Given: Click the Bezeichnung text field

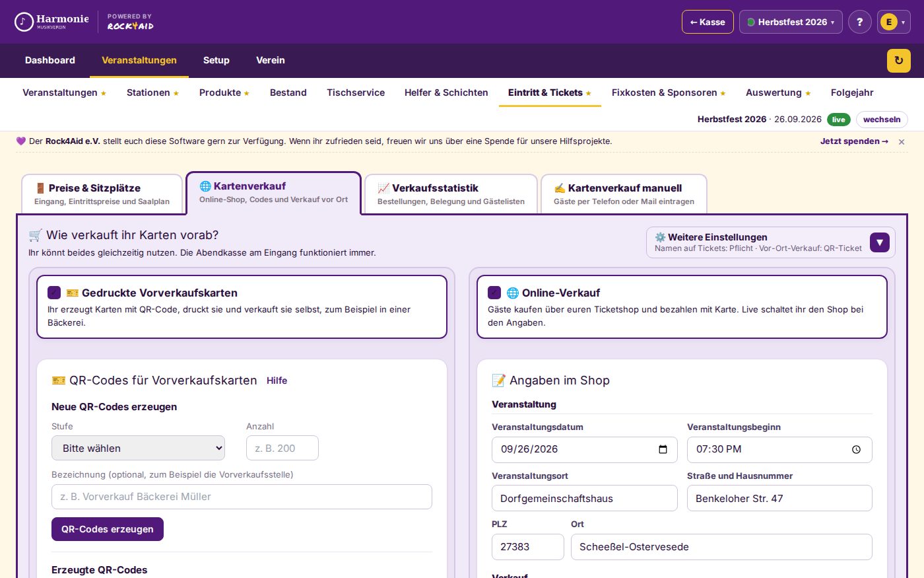Looking at the screenshot, I should [x=242, y=497].
